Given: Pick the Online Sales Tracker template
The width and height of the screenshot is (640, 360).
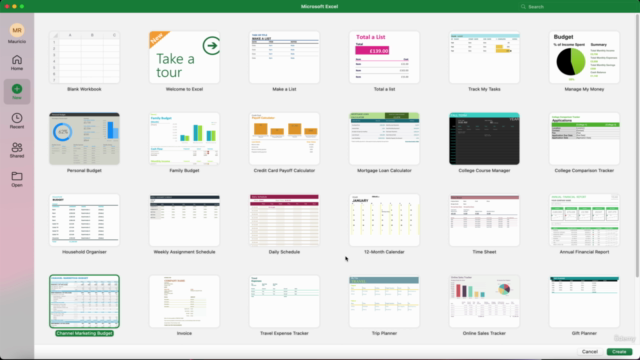Looking at the screenshot, I should coord(484,301).
